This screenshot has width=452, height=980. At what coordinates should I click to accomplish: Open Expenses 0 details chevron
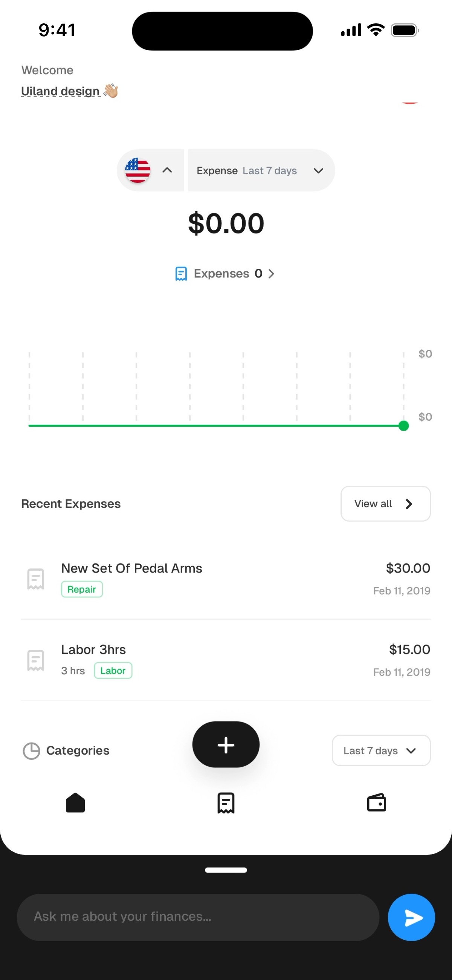pos(271,274)
